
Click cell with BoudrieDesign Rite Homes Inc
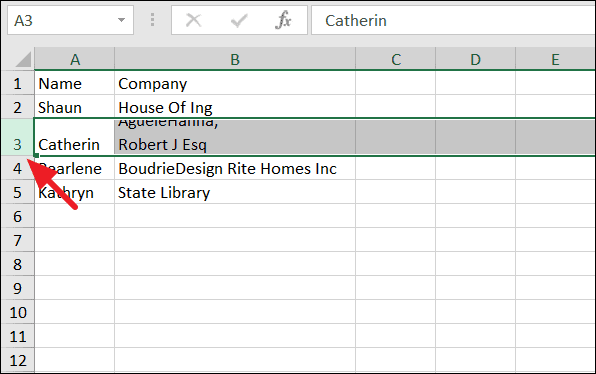point(235,168)
